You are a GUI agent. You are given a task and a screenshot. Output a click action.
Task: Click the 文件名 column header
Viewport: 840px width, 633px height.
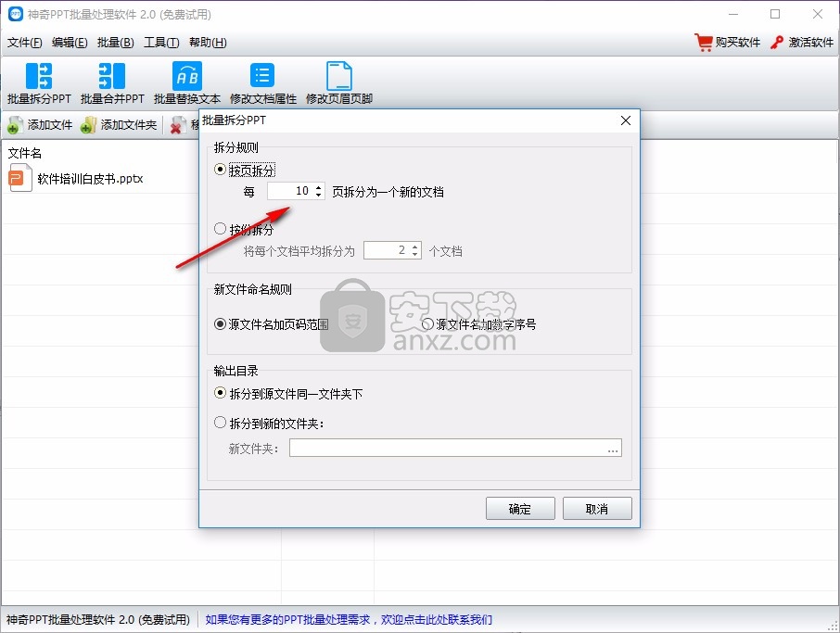(x=25, y=153)
